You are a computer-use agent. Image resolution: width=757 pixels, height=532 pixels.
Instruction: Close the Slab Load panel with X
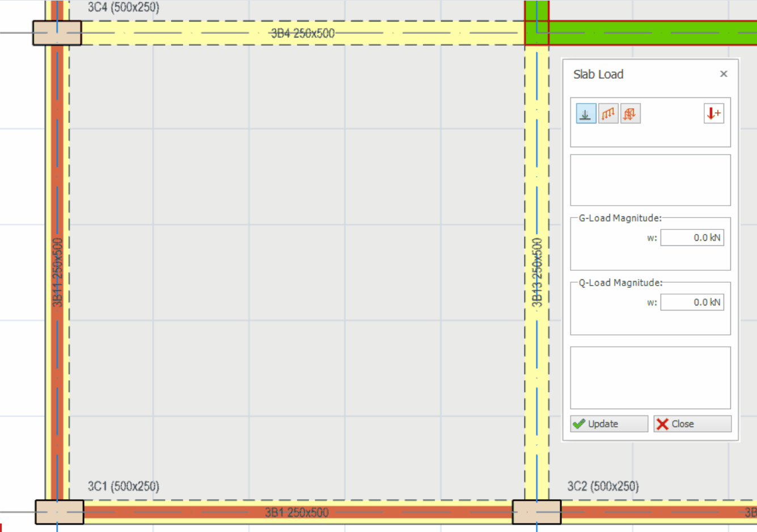(724, 74)
